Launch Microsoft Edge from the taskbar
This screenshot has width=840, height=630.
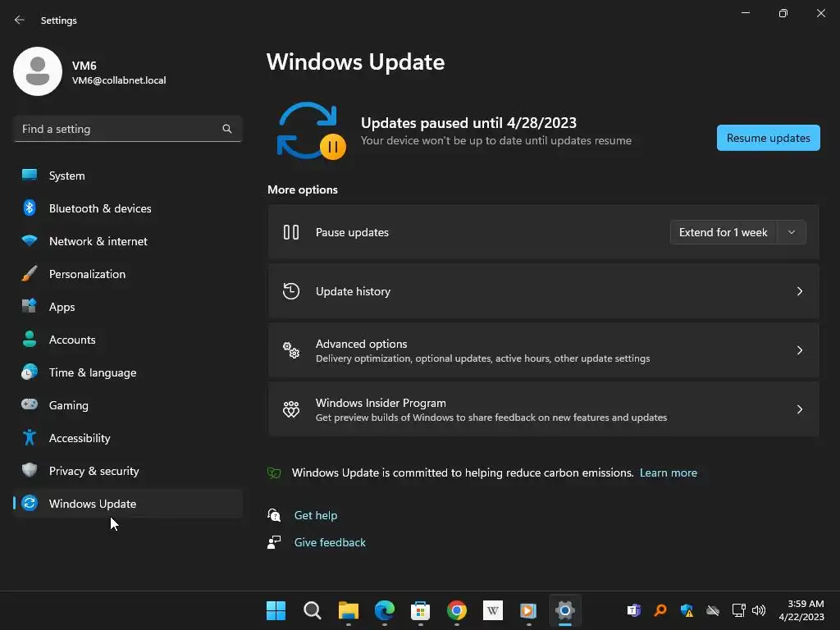[384, 610]
